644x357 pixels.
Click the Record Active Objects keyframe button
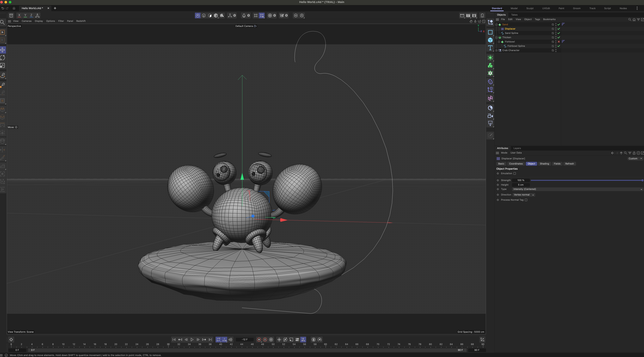(259, 340)
